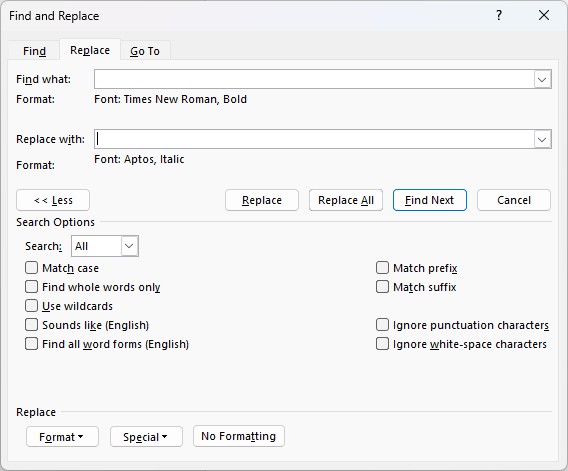This screenshot has height=471, width=568.
Task: Tick the Match prefix option
Action: click(x=382, y=268)
